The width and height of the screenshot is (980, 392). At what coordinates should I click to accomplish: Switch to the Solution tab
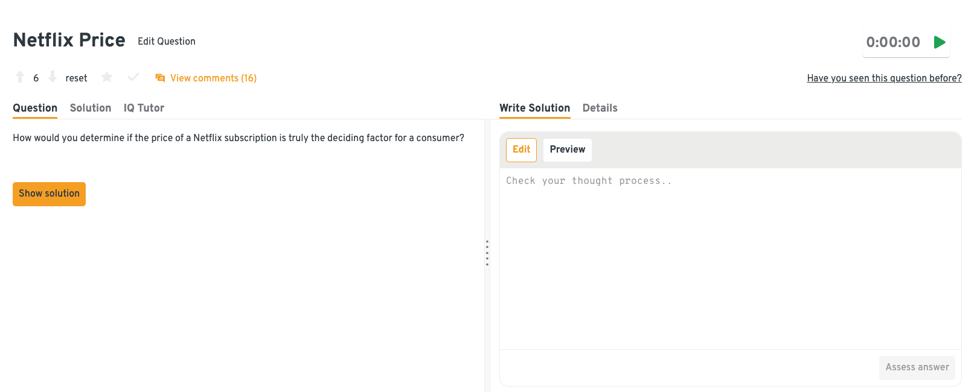(x=91, y=108)
